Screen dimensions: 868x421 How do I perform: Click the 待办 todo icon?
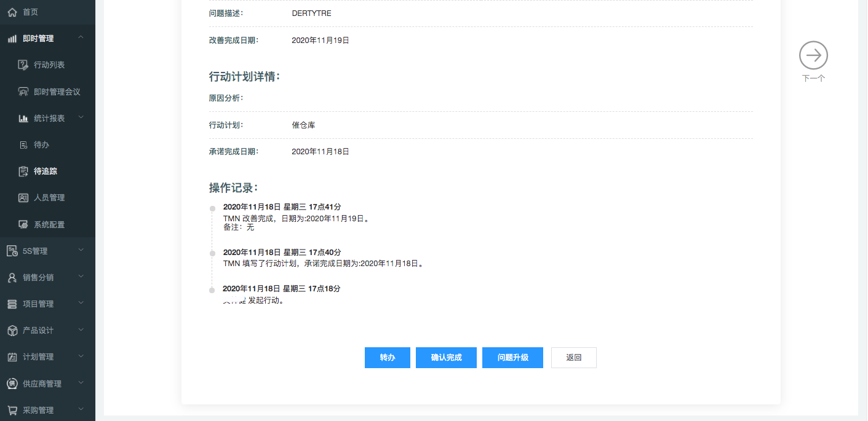click(23, 145)
